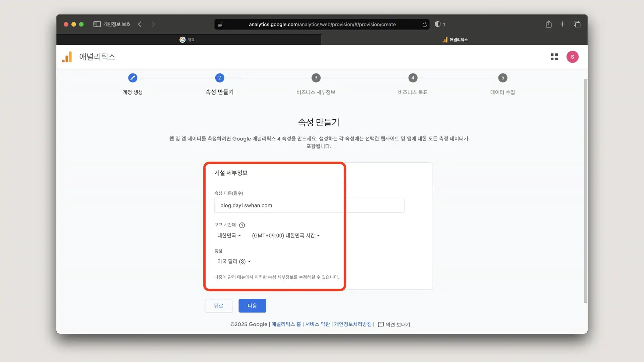Click the 뒤로 button

(219, 306)
